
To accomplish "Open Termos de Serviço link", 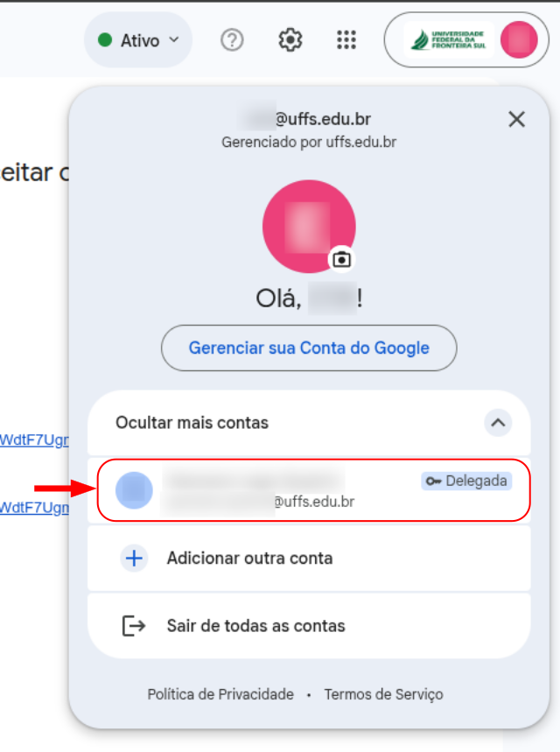I will point(383,694).
